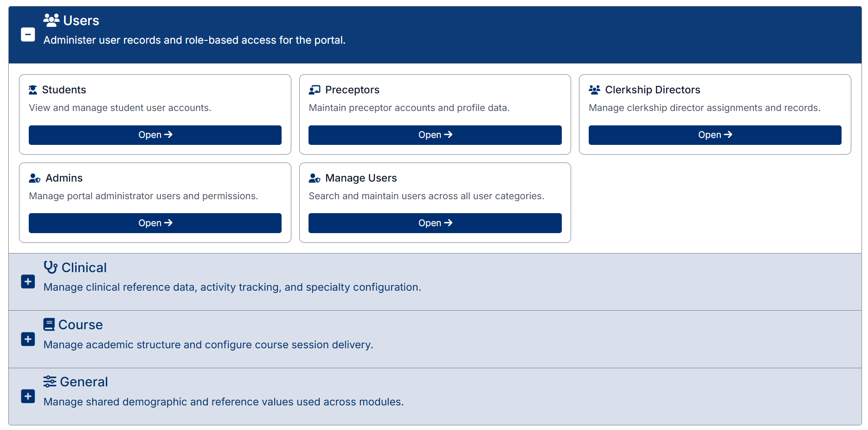Open the Clerkship Directors records
The image size is (868, 430).
tap(714, 135)
